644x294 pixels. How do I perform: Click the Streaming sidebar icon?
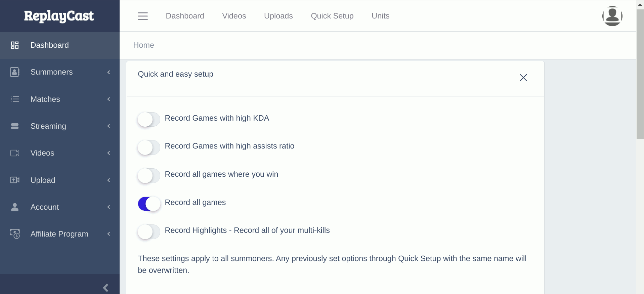click(15, 126)
